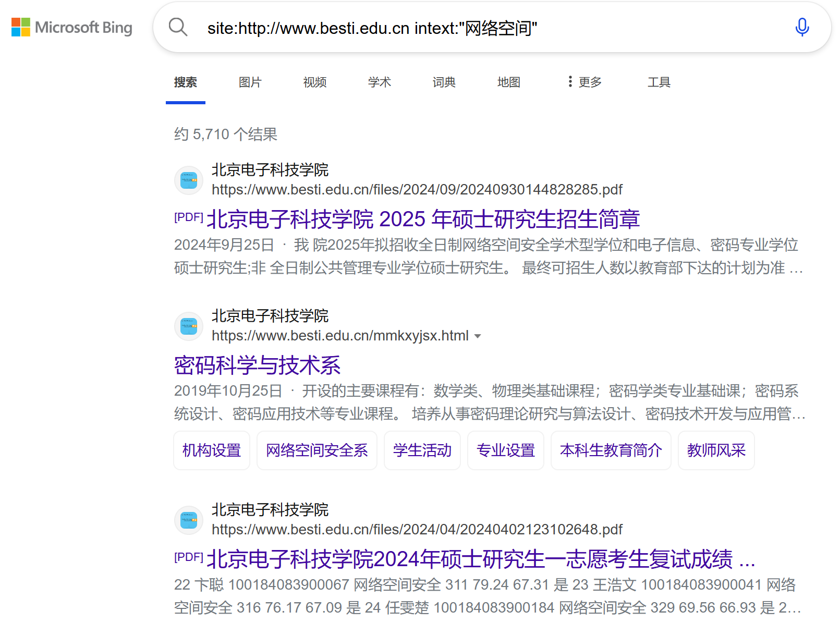Click the 网络空间安全系 sitelink button
The width and height of the screenshot is (840, 623).
click(317, 450)
